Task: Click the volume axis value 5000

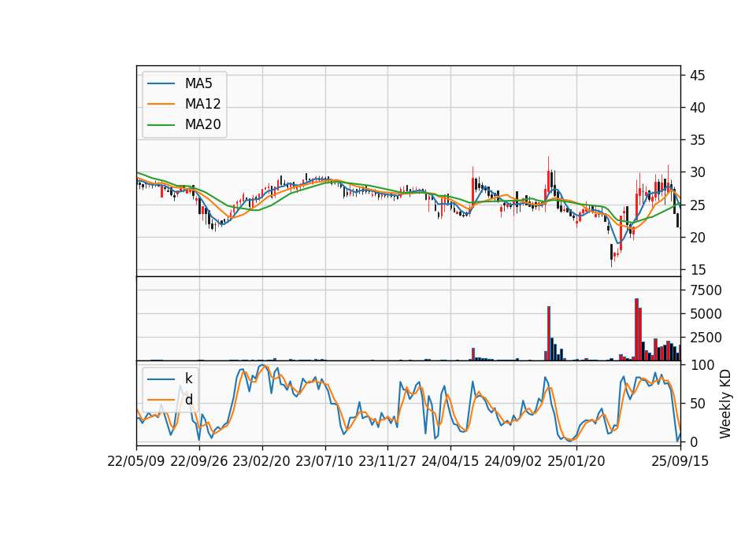Action: click(706, 314)
